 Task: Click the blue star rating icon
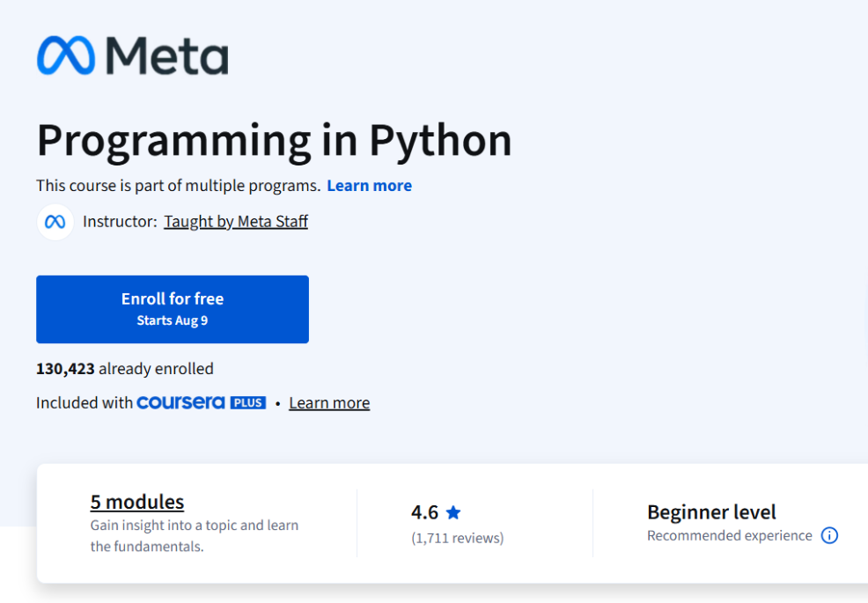tap(452, 511)
